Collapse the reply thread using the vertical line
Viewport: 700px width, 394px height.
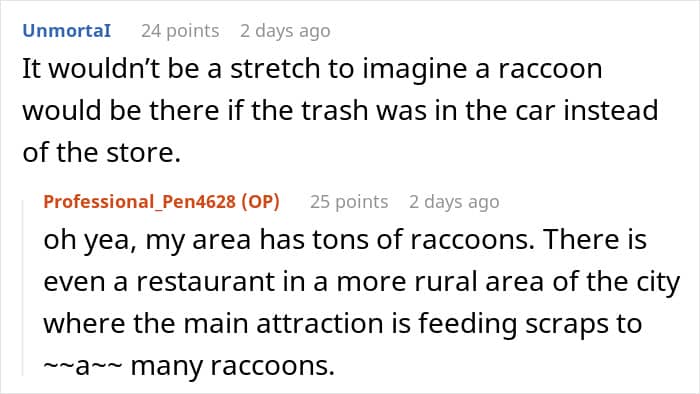(24, 288)
